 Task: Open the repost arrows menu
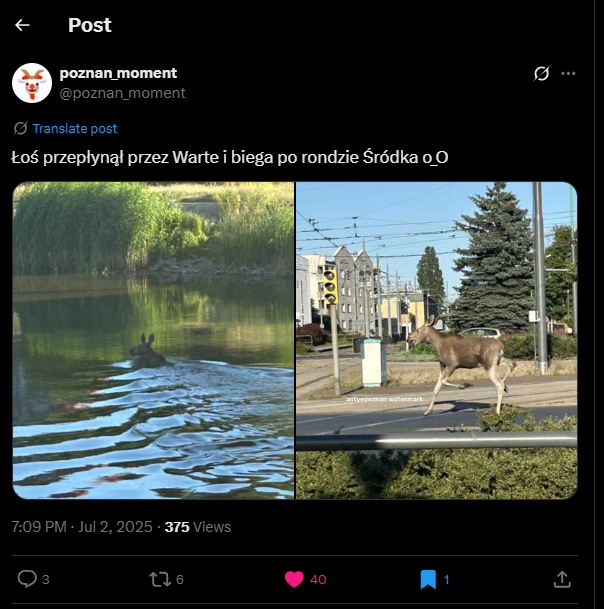(x=158, y=579)
